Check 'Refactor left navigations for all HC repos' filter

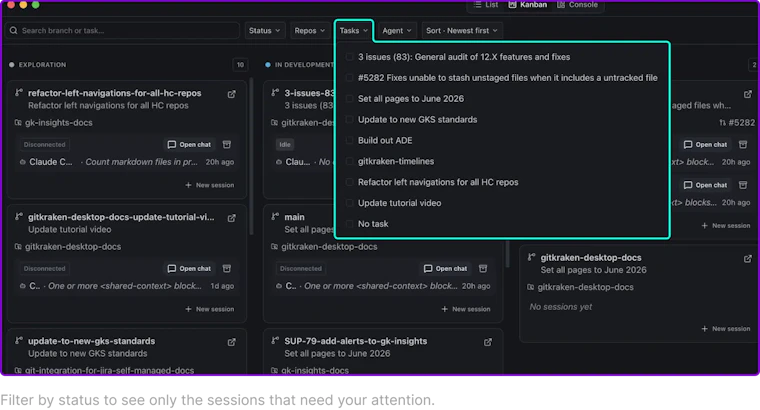tap(349, 182)
